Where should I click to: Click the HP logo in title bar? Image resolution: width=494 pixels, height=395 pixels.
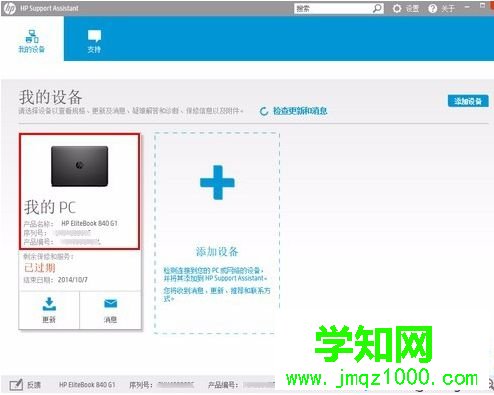pos(10,9)
